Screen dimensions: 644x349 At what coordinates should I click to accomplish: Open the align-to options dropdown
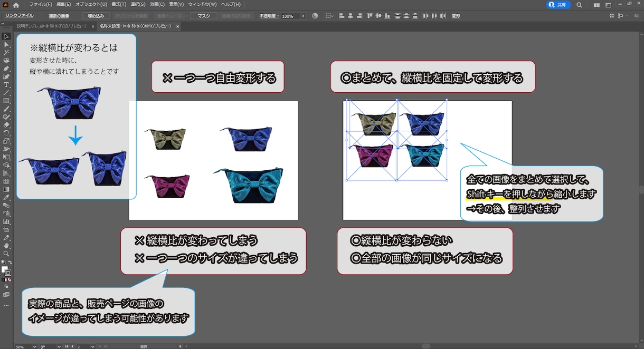tap(329, 16)
